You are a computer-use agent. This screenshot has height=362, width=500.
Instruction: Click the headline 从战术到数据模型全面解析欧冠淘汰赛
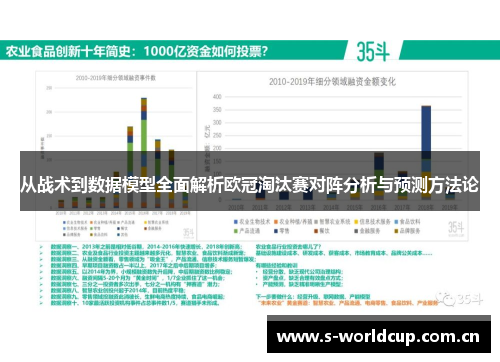(250, 185)
